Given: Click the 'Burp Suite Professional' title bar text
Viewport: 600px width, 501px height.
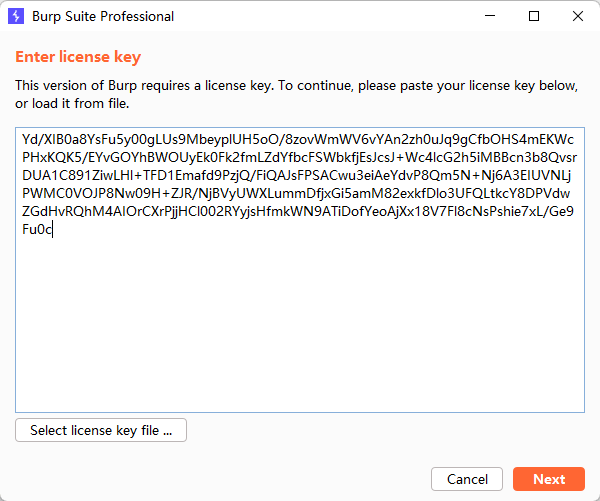Looking at the screenshot, I should [x=103, y=16].
